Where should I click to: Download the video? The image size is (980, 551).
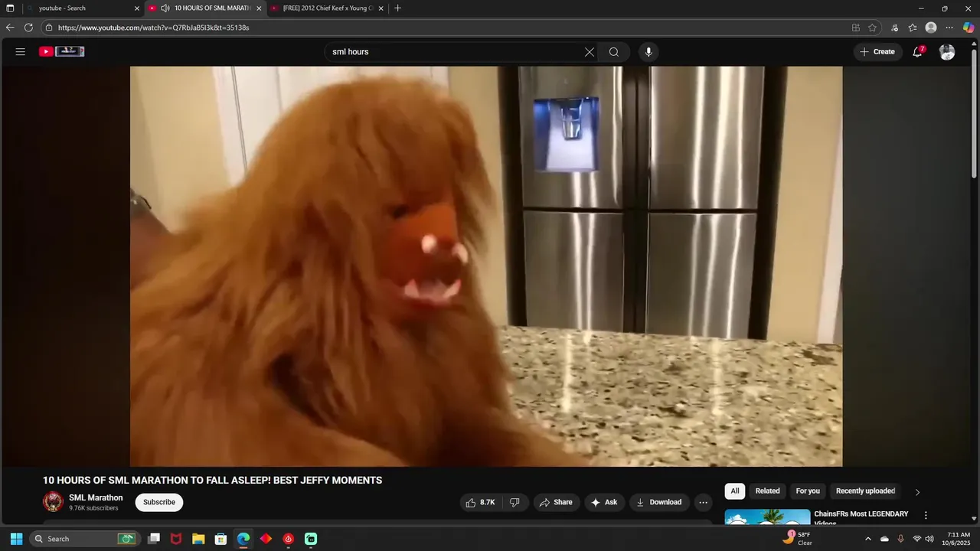pos(658,502)
